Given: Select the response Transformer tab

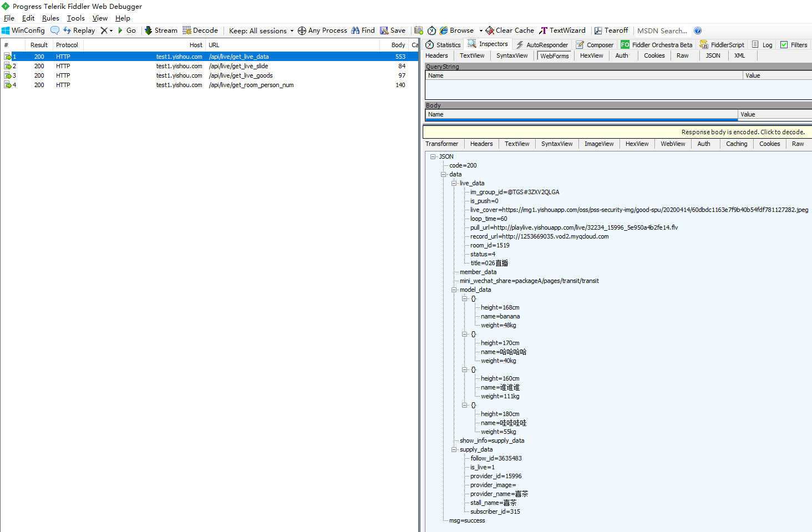Looking at the screenshot, I should (x=441, y=144).
